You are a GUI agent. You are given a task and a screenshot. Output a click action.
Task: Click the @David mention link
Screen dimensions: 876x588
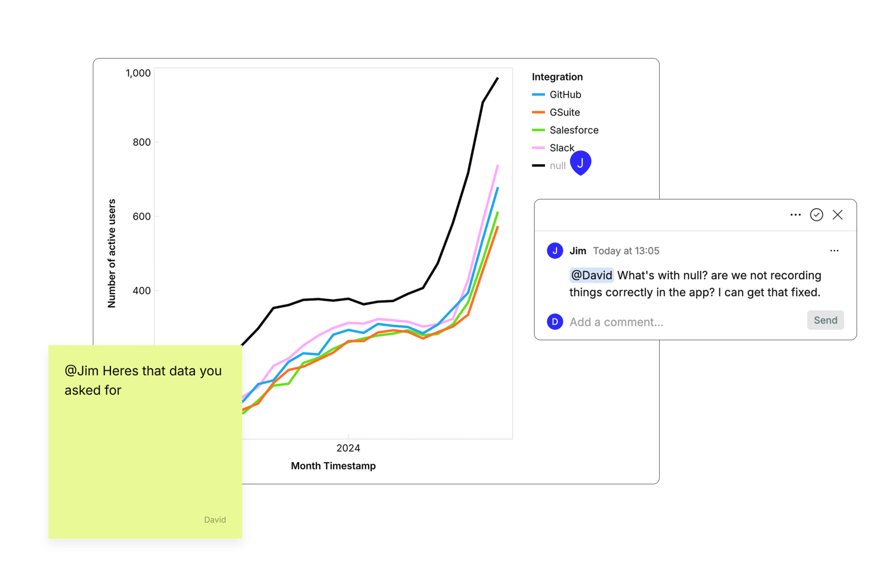point(591,275)
